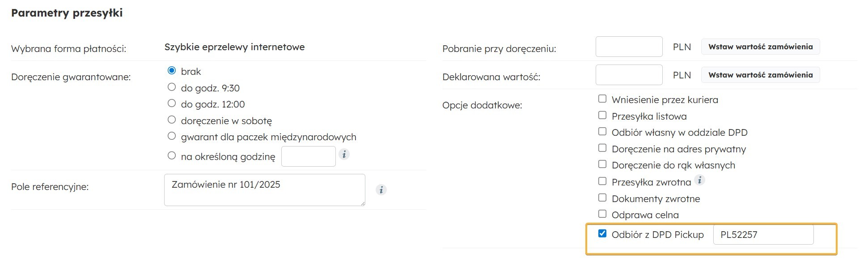The image size is (868, 263).
Task: Click info icon next to Przesyłka zwrotna
Action: pos(700,180)
